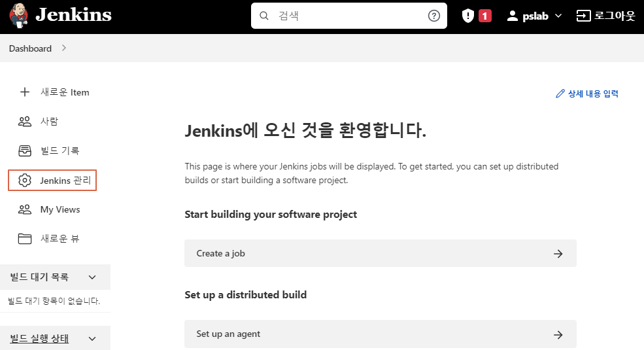Open the red notification badge showing 1

pyautogui.click(x=485, y=16)
